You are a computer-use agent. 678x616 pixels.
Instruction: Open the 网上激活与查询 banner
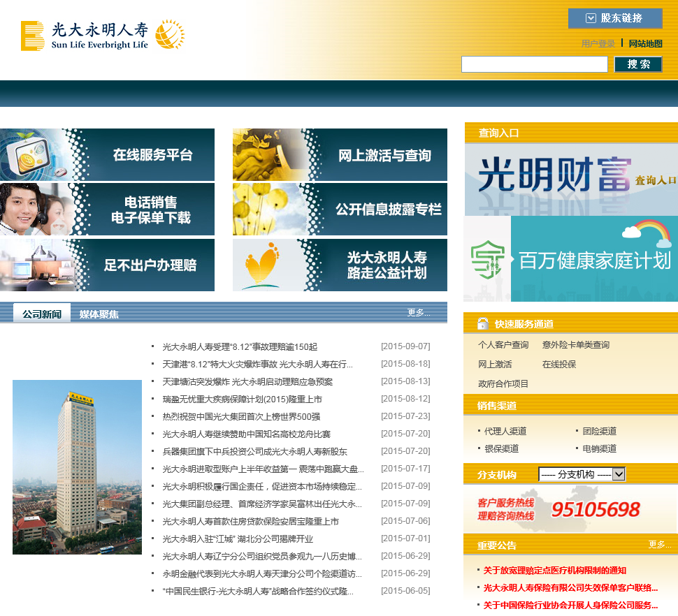[x=340, y=154]
